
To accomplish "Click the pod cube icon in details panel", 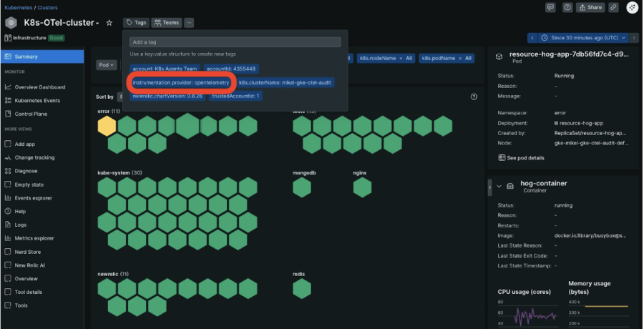I will [499, 57].
